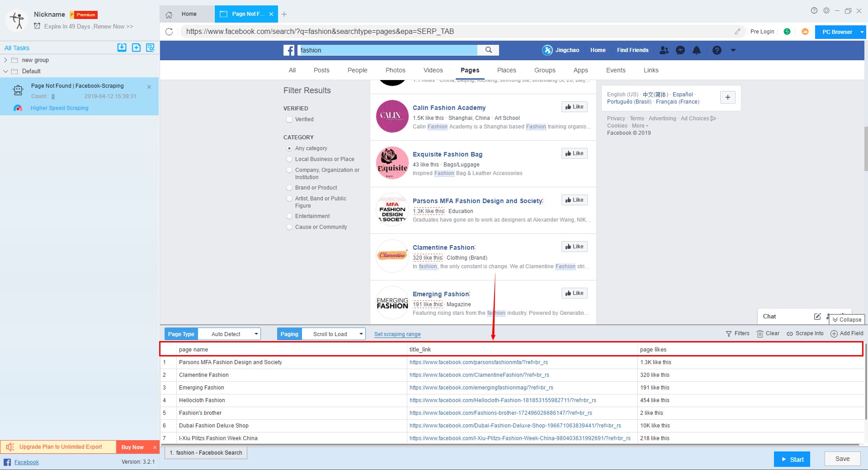Click the browser reload icon
This screenshot has width=868, height=470.
(169, 32)
